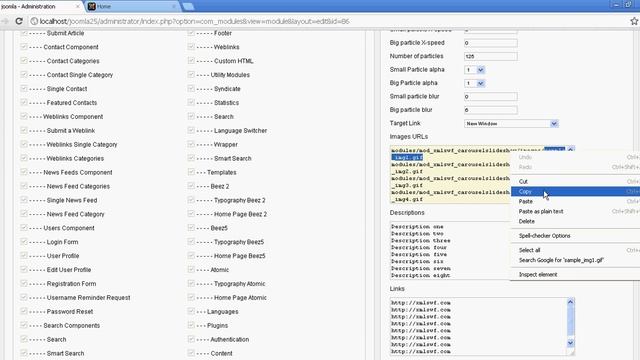Click the '_img4.gif' line in Images URLs
640x360 pixels.
click(x=407, y=200)
